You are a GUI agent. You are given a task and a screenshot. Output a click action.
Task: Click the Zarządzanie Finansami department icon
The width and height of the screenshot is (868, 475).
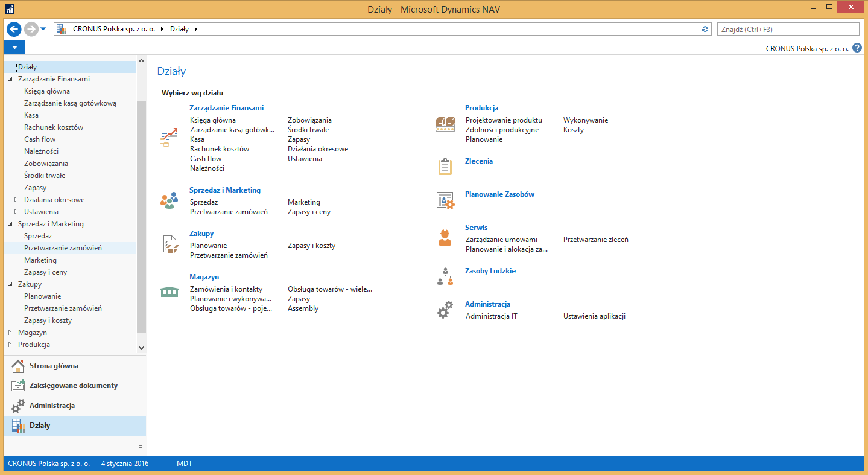169,137
